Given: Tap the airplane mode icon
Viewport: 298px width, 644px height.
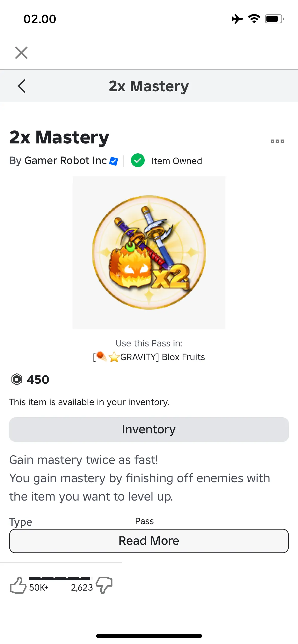Looking at the screenshot, I should [x=237, y=19].
